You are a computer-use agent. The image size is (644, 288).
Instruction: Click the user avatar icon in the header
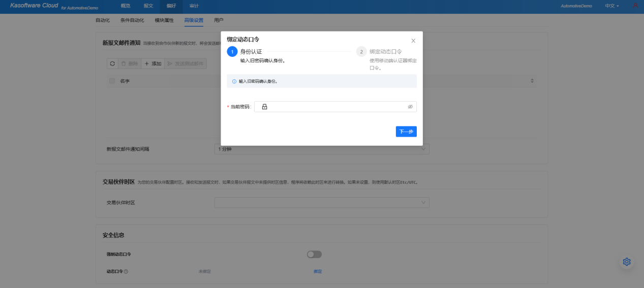(x=635, y=6)
